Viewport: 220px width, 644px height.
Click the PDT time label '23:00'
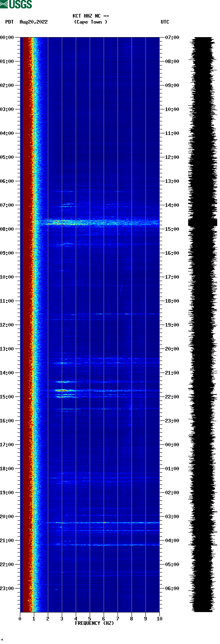pyautogui.click(x=7, y=589)
